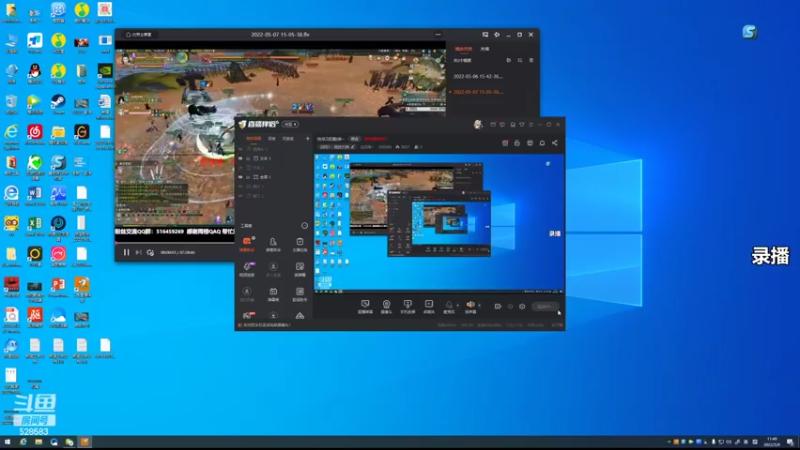Click the share icon in streaming app

tap(555, 143)
